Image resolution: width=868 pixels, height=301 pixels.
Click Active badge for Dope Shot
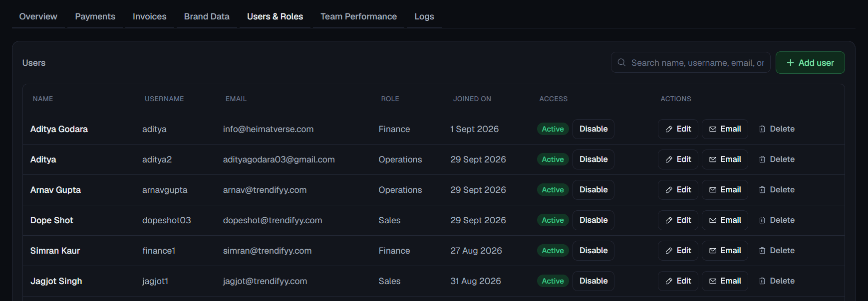(553, 220)
